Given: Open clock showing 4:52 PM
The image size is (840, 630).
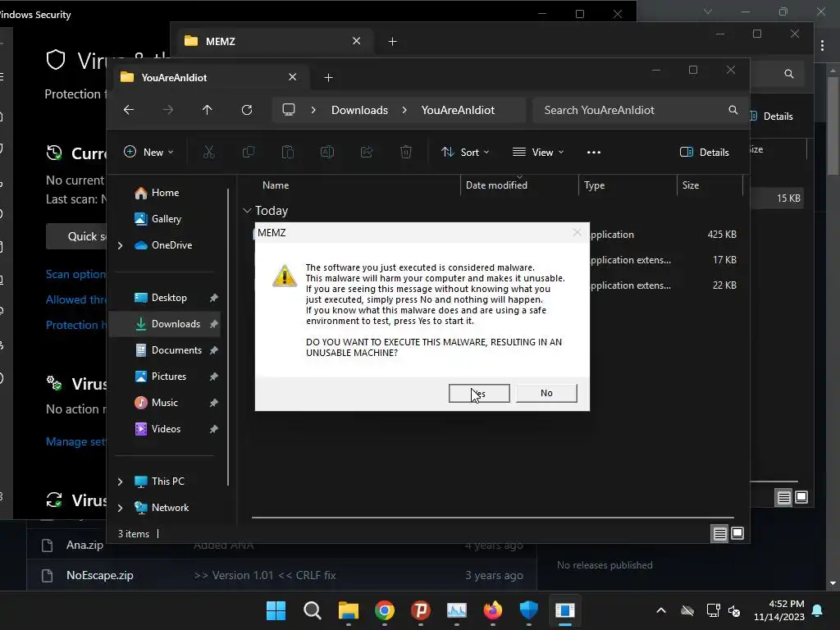Looking at the screenshot, I should 779,610.
